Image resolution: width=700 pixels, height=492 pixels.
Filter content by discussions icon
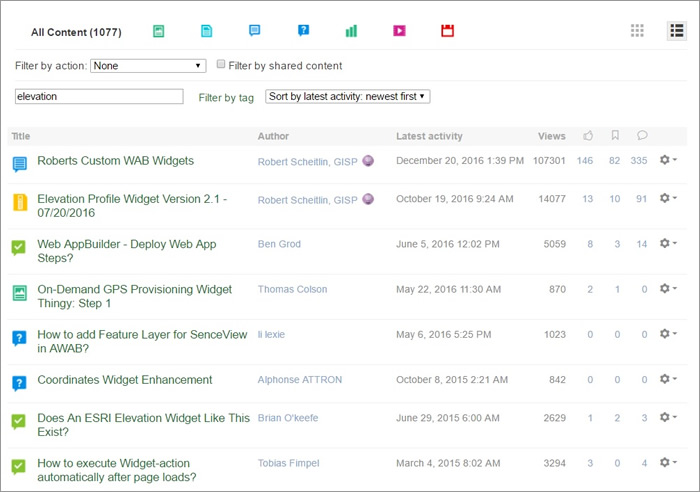click(255, 31)
